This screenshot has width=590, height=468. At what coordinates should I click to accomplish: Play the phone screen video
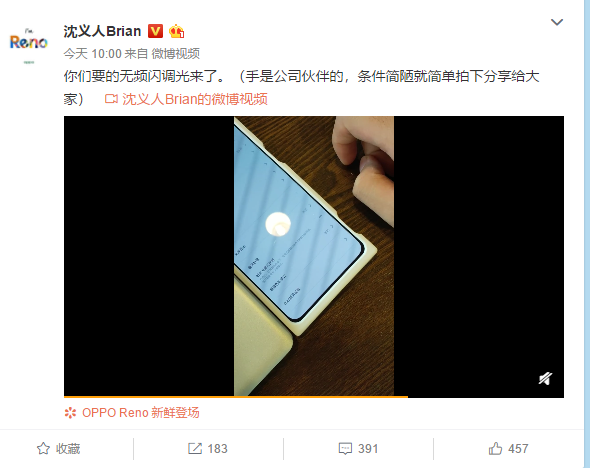coord(313,256)
